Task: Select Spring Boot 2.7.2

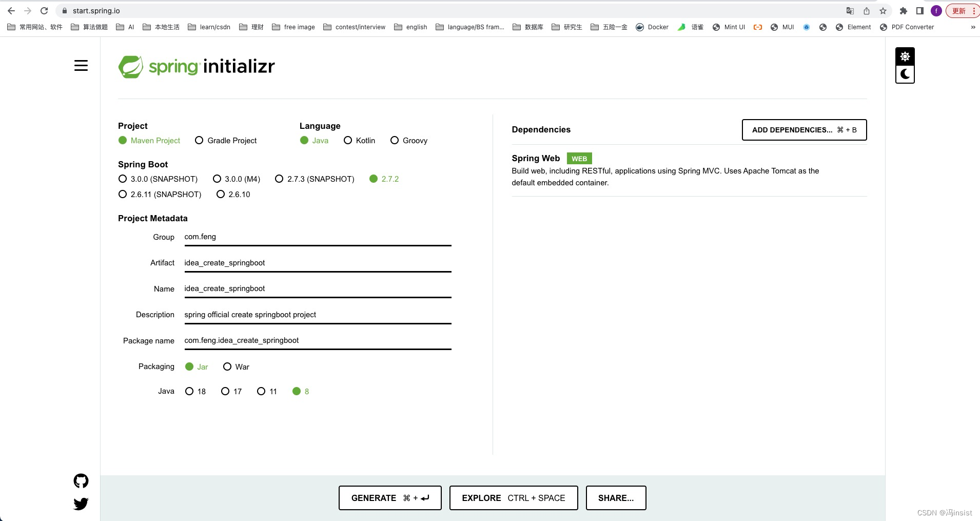Action: [384, 179]
